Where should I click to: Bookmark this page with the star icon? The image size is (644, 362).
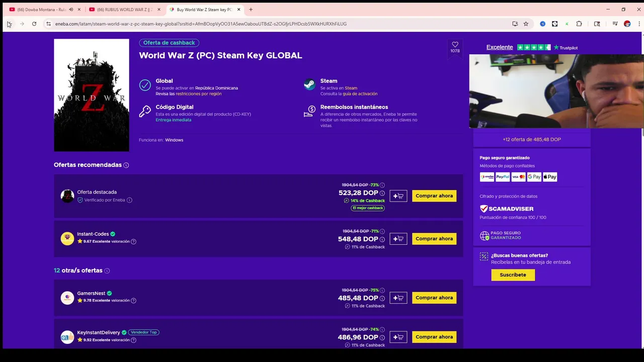(526, 24)
